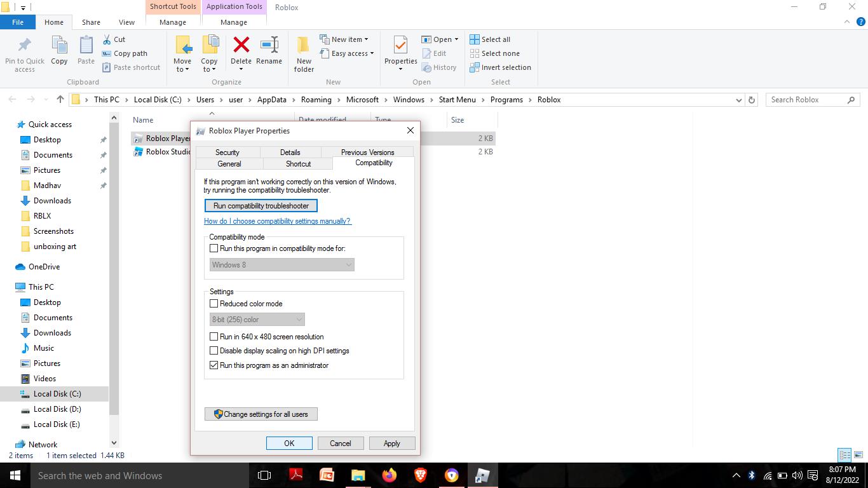Open Firefox from the taskbar
The height and width of the screenshot is (488, 868).
click(x=390, y=475)
